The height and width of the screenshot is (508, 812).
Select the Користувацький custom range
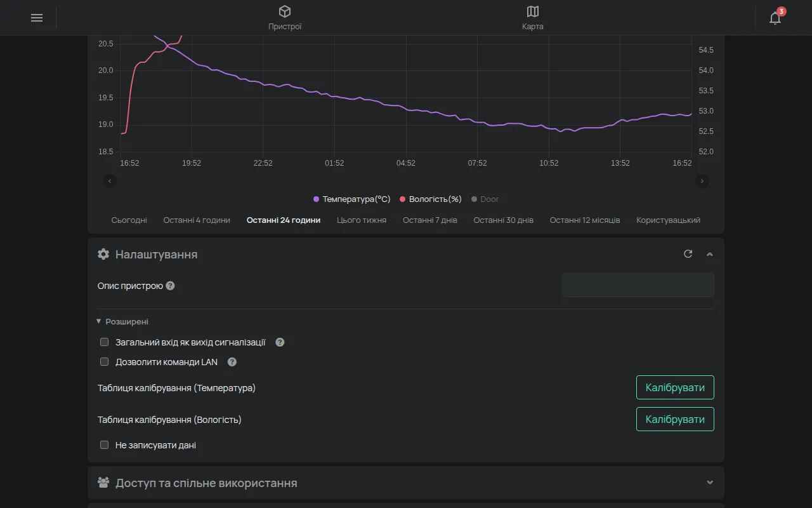coord(669,220)
